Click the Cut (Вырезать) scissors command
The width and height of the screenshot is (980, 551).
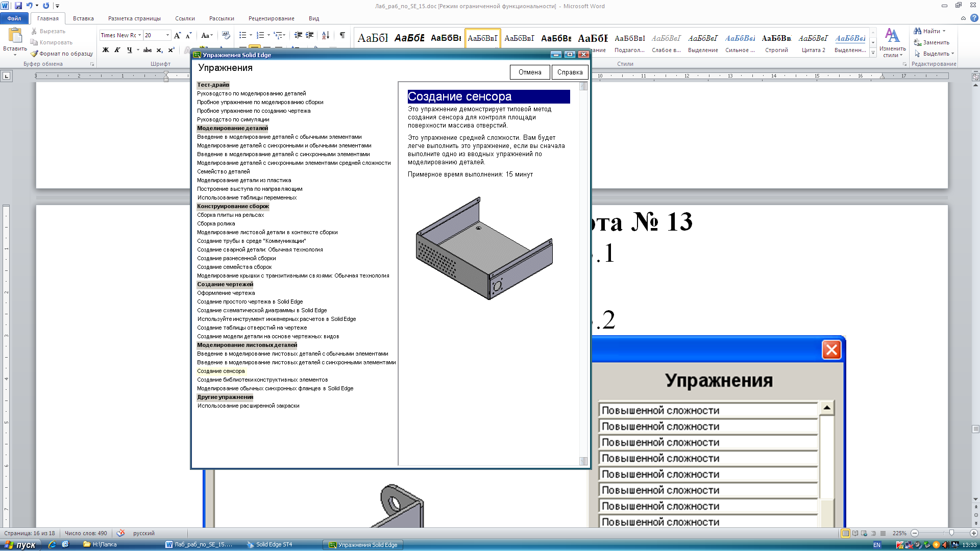48,31
